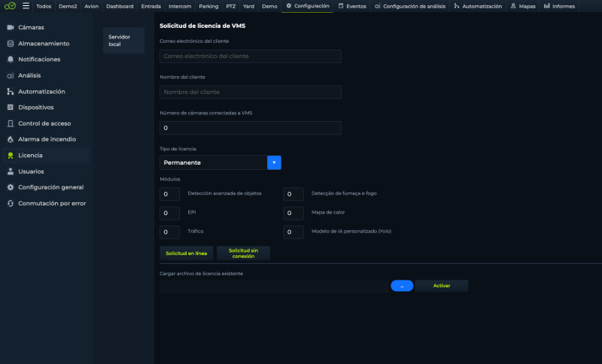Click the Solicitud sin conexión button
The image size is (602, 364).
pyautogui.click(x=243, y=253)
